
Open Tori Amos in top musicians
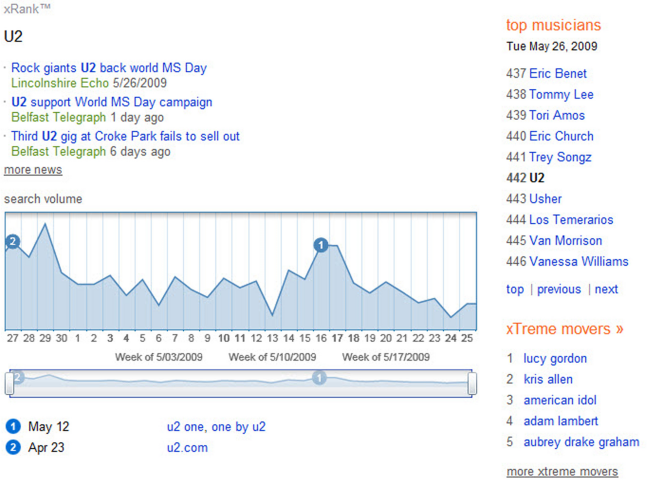coord(557,115)
